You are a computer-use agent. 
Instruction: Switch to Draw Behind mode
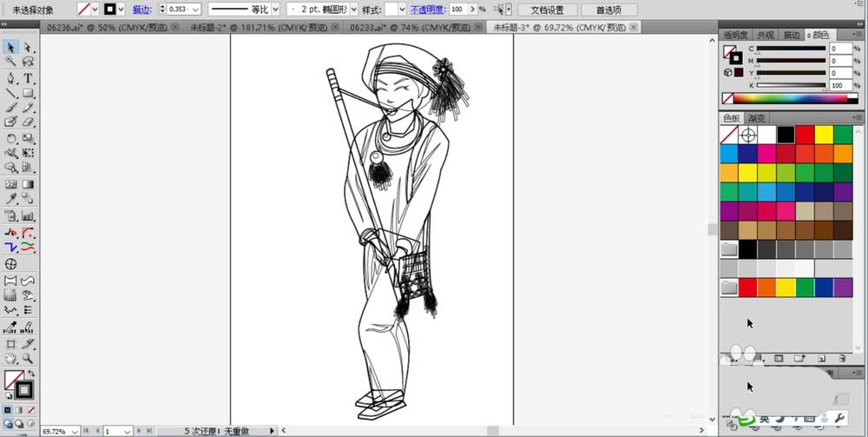(19, 424)
